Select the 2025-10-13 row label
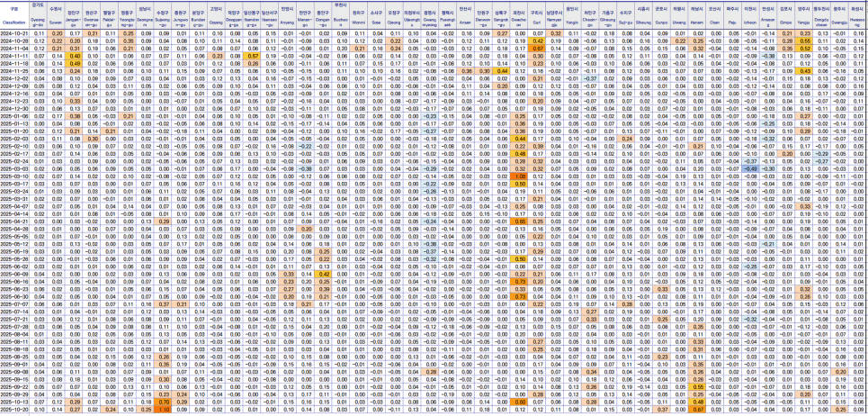 (x=15, y=401)
